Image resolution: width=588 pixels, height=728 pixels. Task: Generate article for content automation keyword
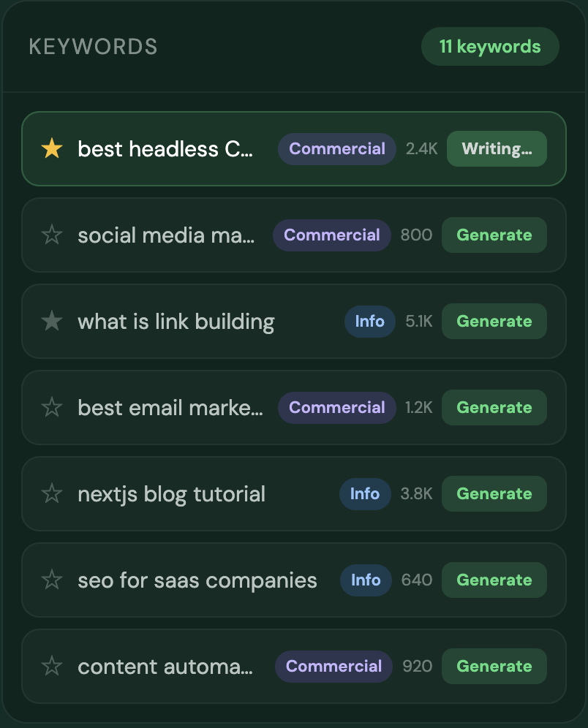coord(494,667)
